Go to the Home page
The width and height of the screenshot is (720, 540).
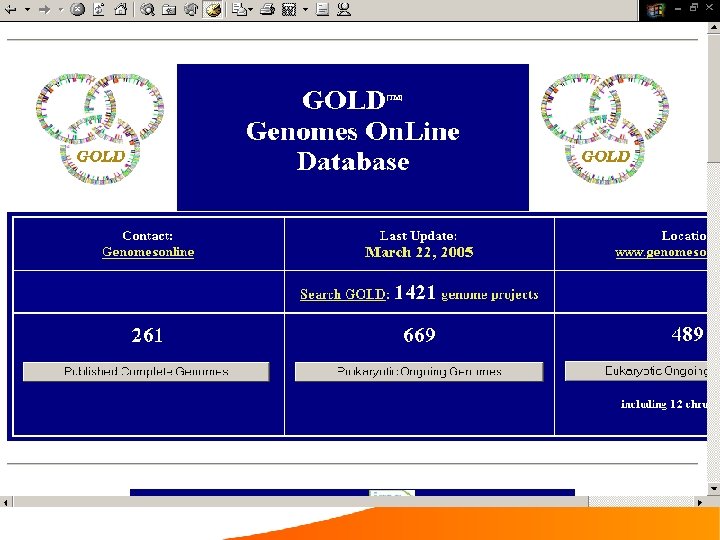tap(120, 9)
